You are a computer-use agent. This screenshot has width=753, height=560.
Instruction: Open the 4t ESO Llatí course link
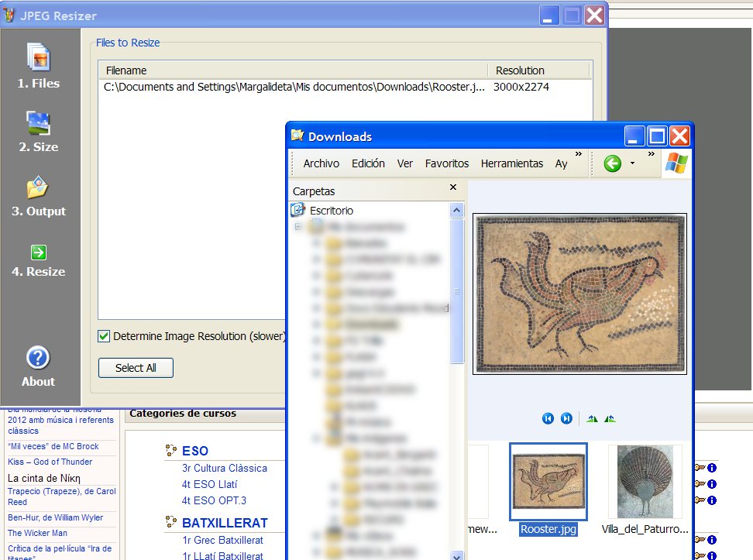209,485
